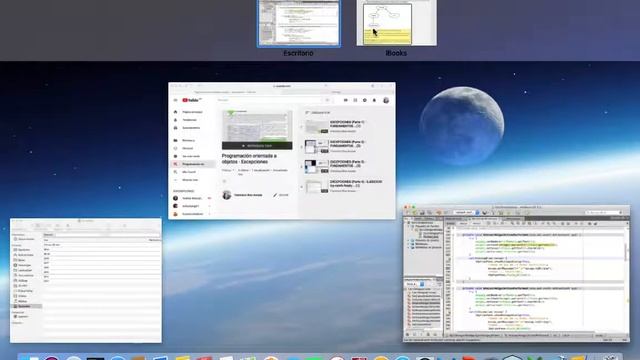Play EXCEPCIONES Parte 3 video
Image resolution: width=640 pixels, height=360 pixels.
(343, 167)
